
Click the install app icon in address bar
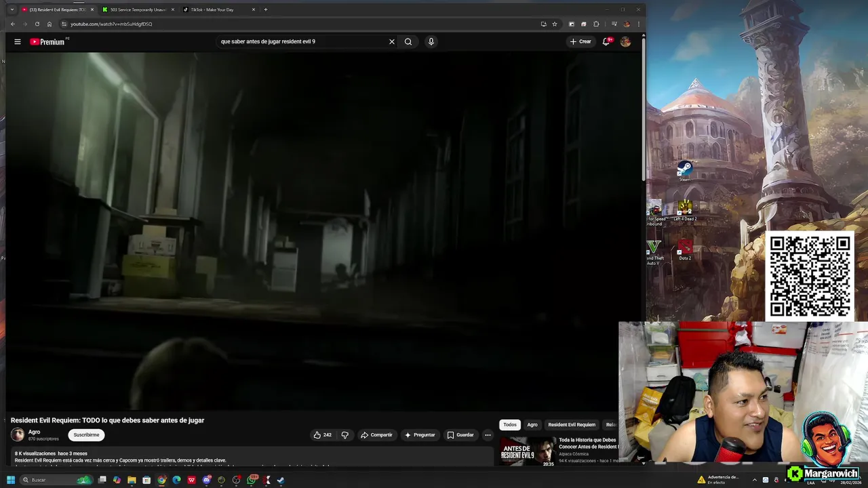click(x=543, y=24)
